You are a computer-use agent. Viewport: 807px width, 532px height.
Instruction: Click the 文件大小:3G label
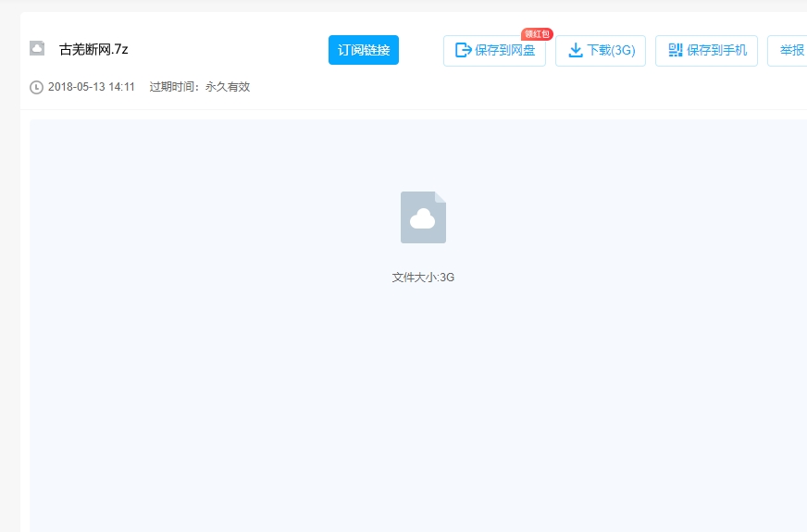point(423,278)
